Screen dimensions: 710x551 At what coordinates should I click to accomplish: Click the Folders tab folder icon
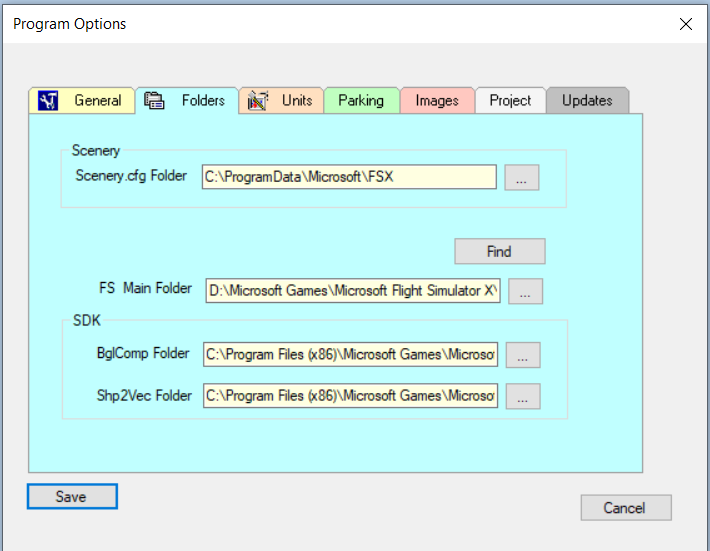click(154, 101)
